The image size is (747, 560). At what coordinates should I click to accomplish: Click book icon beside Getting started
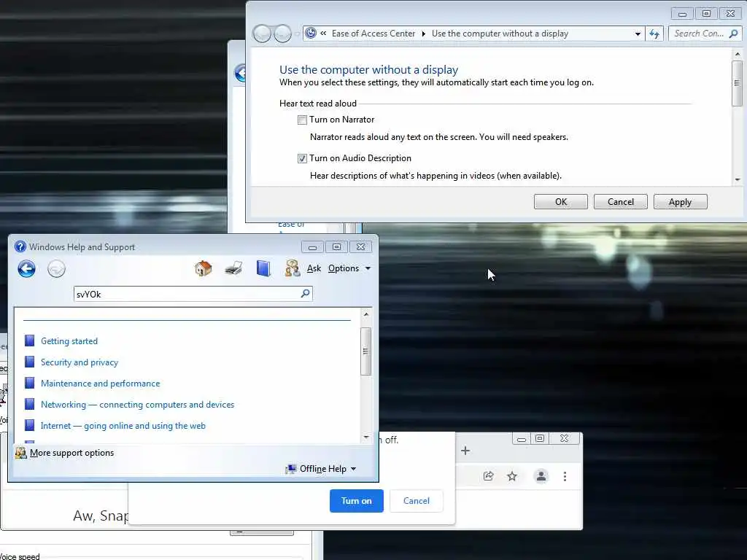pyautogui.click(x=29, y=341)
